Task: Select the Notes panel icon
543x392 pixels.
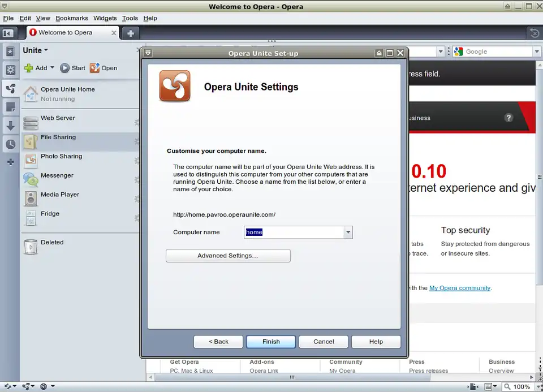Action: [x=10, y=107]
